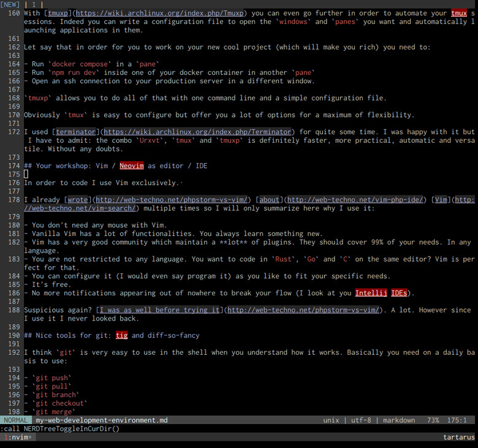Click the `git push` list item
Viewport: 478px width, 448px height.
[52, 378]
